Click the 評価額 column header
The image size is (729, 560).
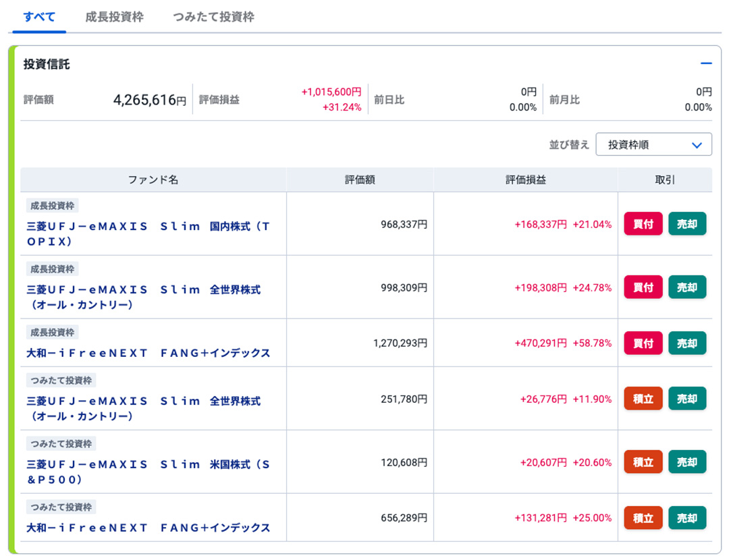360,180
